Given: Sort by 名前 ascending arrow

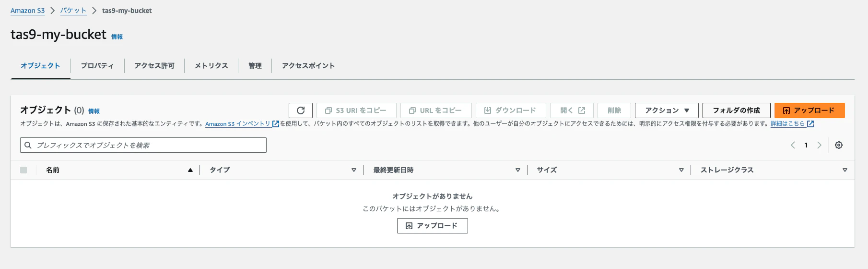Looking at the screenshot, I should pos(190,170).
